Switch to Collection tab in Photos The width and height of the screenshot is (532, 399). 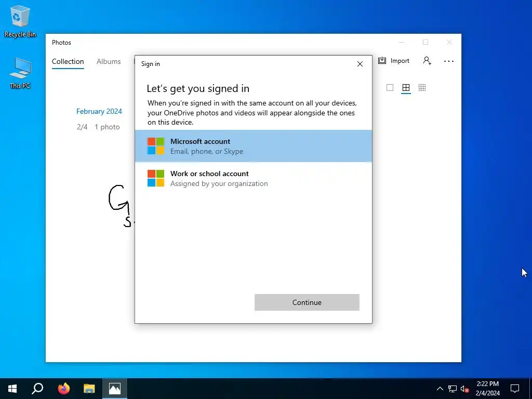(x=68, y=61)
